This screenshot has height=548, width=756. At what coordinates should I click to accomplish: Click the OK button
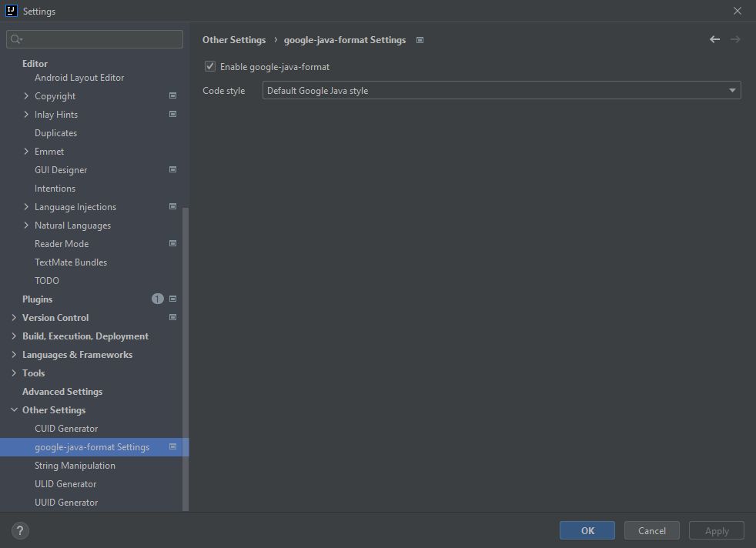587,530
